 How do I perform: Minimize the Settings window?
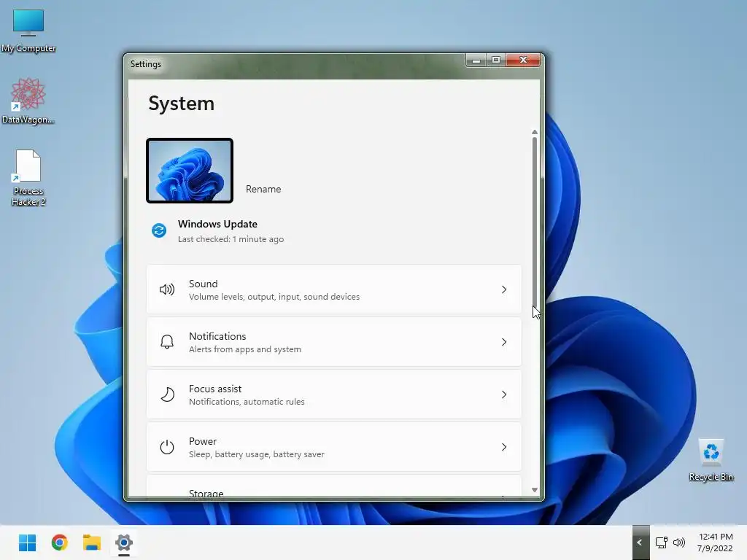[476, 60]
